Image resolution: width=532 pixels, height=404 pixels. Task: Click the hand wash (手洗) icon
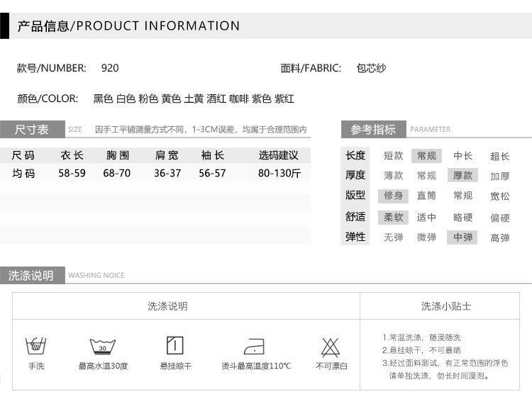(x=36, y=346)
